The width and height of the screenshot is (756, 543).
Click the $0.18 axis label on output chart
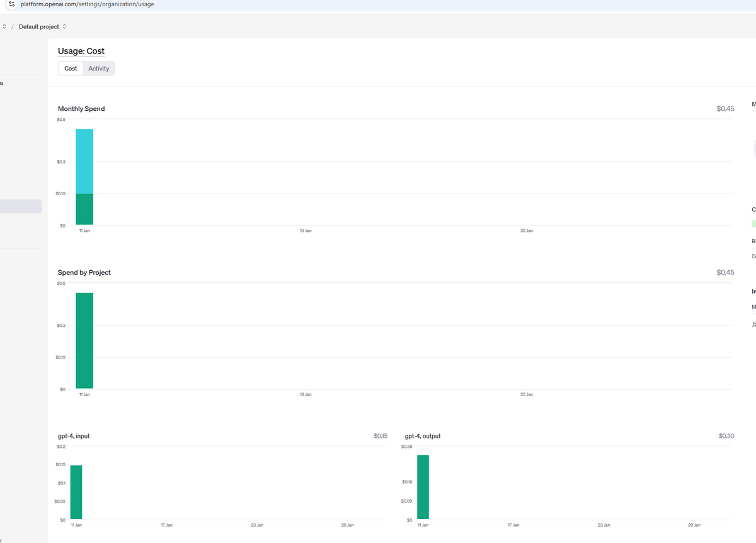407,483
